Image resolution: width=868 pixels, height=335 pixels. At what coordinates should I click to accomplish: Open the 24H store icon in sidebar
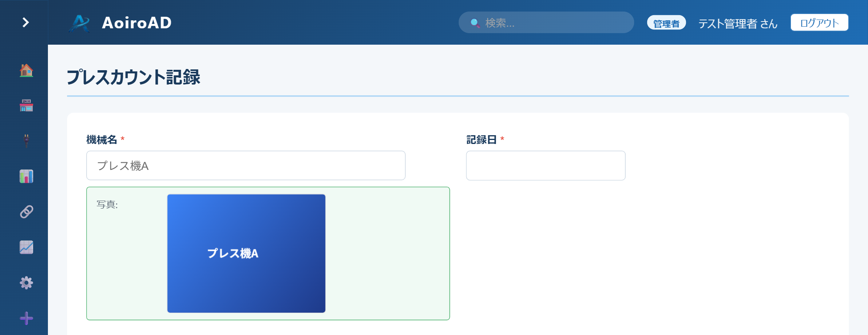pos(26,105)
